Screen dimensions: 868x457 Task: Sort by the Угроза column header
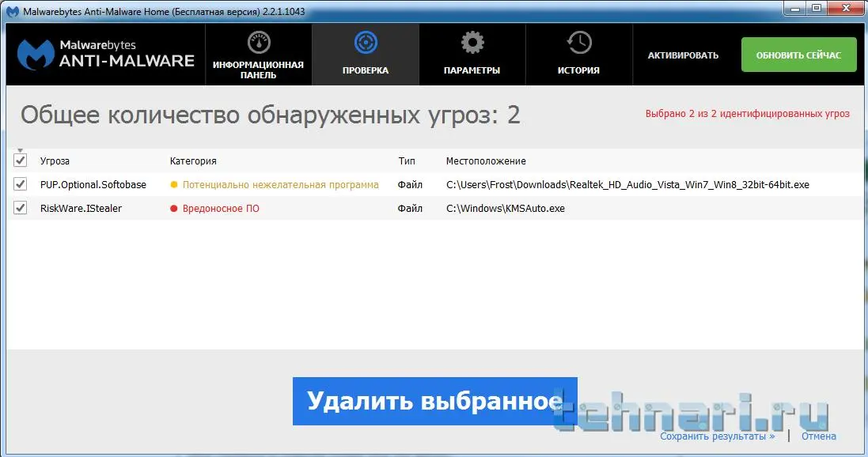click(55, 161)
